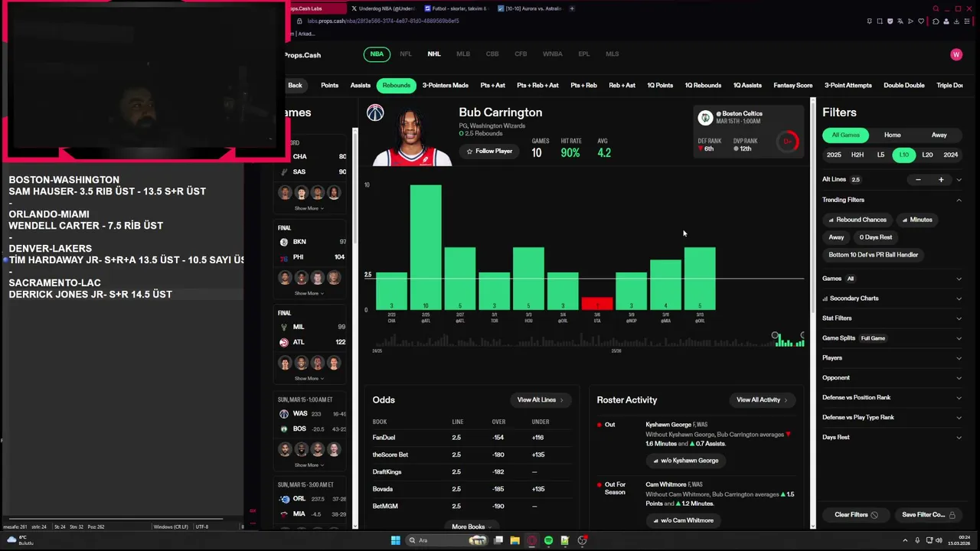The width and height of the screenshot is (980, 551).
Task: Click More Books under Odds
Action: point(471,527)
